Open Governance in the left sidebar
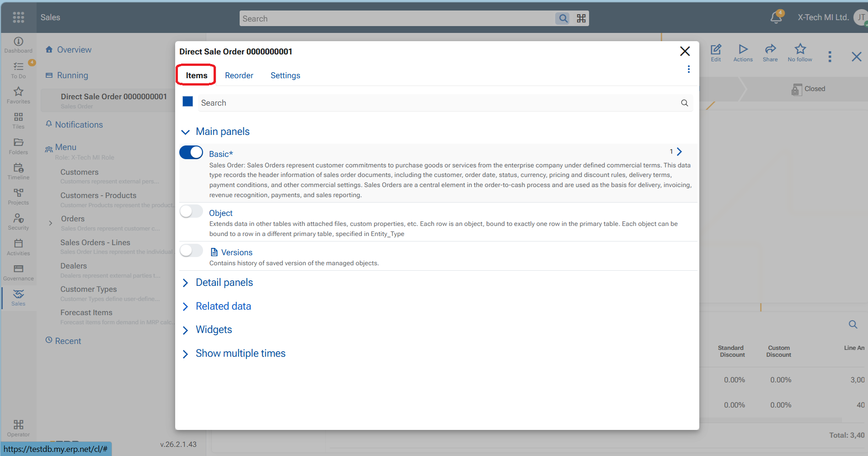 pyautogui.click(x=18, y=273)
